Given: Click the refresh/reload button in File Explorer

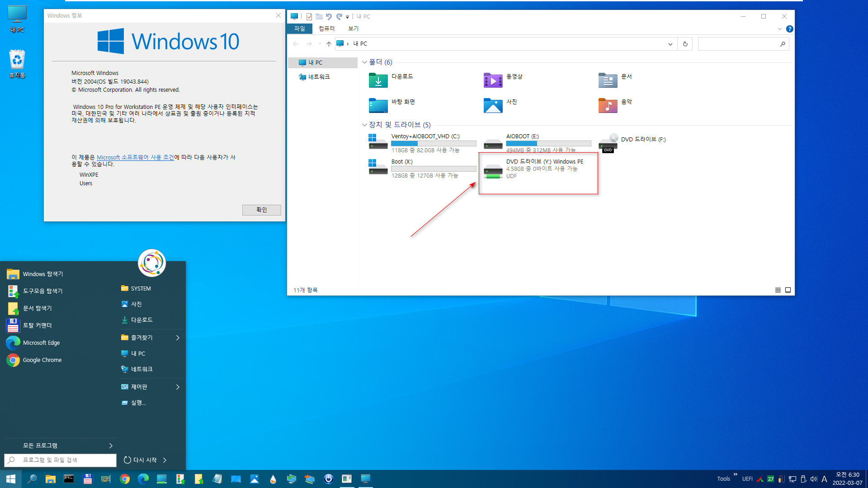Looking at the screenshot, I should tap(685, 43).
